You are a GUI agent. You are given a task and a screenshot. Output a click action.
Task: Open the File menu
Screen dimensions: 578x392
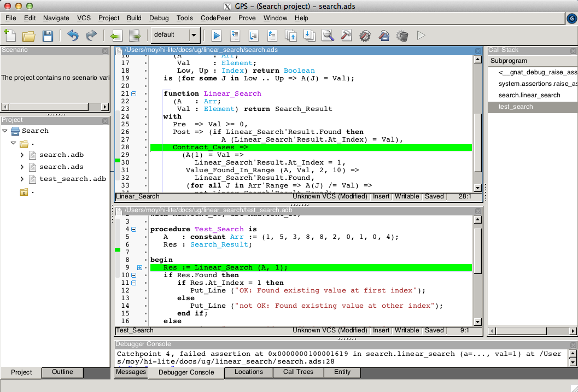point(11,18)
